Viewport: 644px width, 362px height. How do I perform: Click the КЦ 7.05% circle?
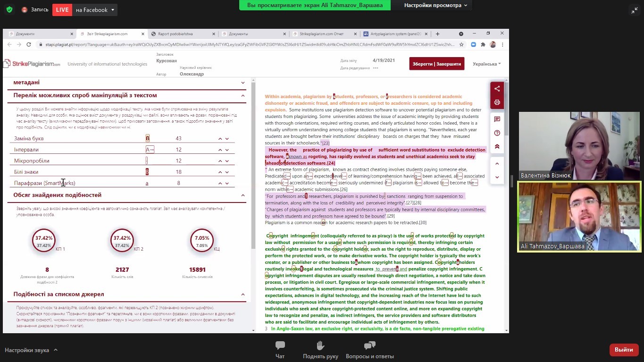click(x=202, y=241)
